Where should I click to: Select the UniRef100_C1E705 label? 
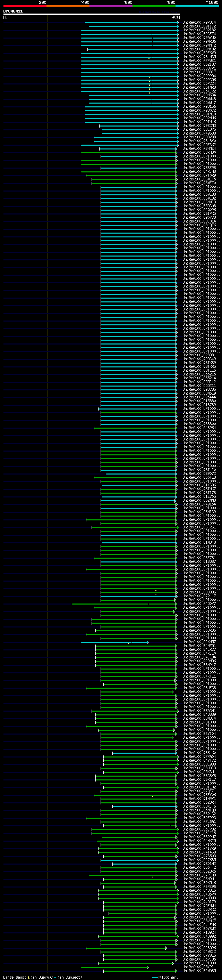(x=199, y=496)
